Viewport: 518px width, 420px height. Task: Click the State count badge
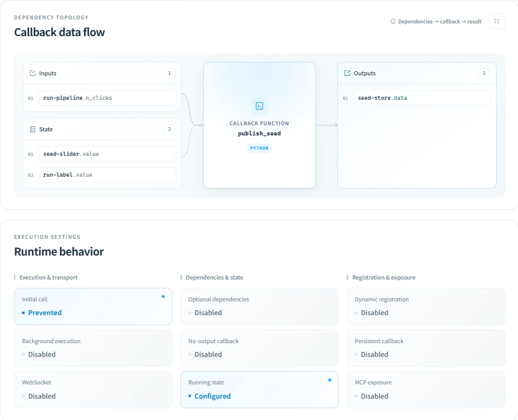170,129
